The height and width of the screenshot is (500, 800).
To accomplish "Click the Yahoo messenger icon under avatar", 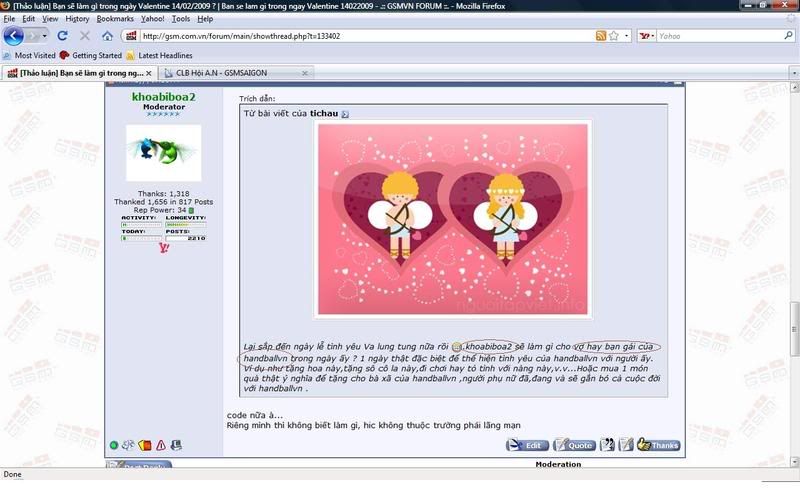I will [164, 248].
